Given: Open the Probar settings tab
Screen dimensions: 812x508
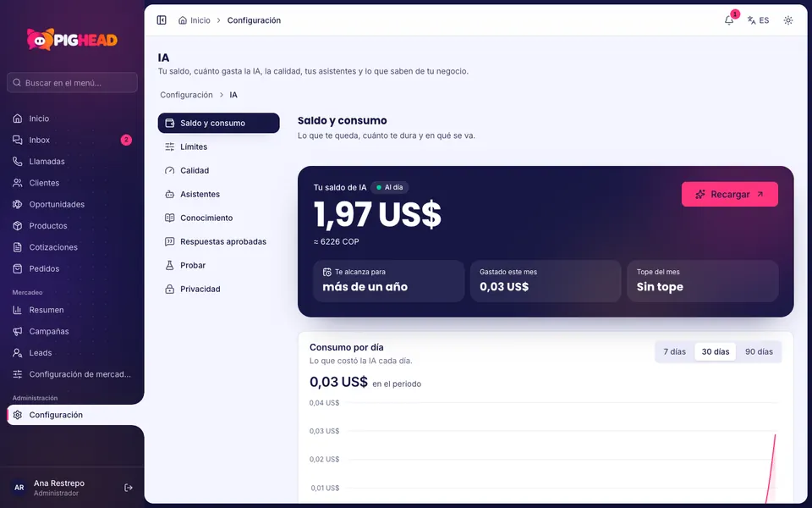Looking at the screenshot, I should [218, 265].
